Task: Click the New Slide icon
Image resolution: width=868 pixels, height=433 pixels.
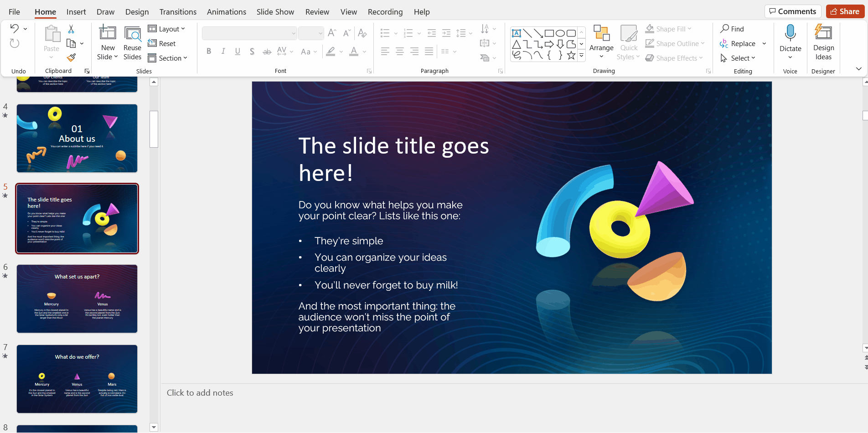Action: tap(108, 33)
